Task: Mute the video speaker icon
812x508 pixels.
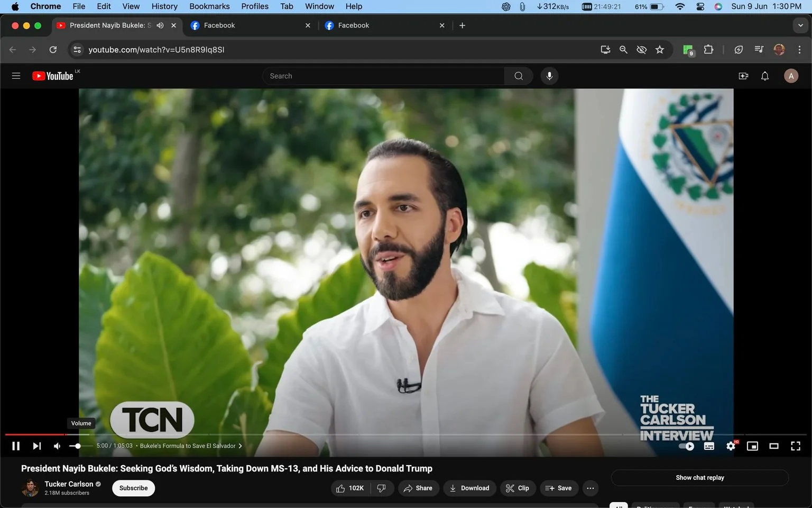Action: tap(57, 446)
